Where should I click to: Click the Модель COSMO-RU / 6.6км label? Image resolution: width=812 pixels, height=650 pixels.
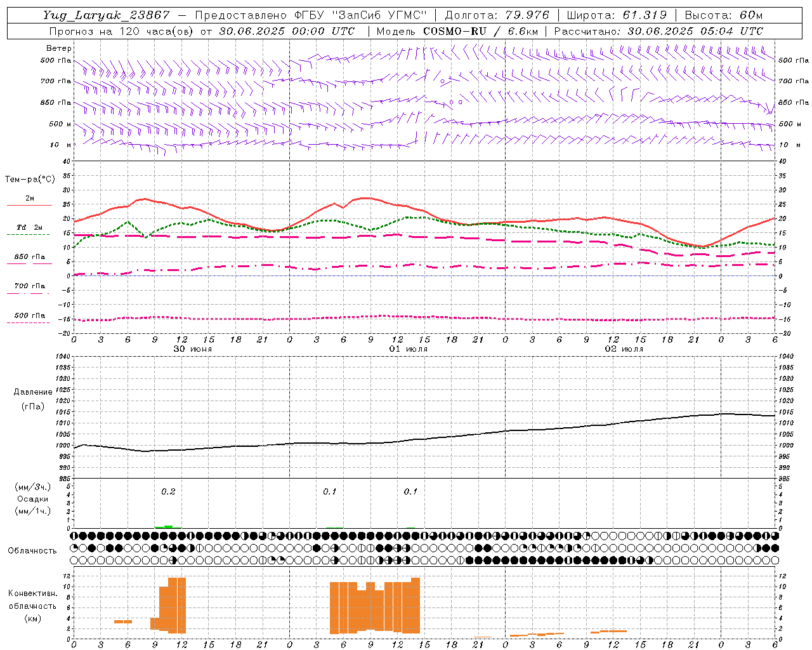(457, 31)
